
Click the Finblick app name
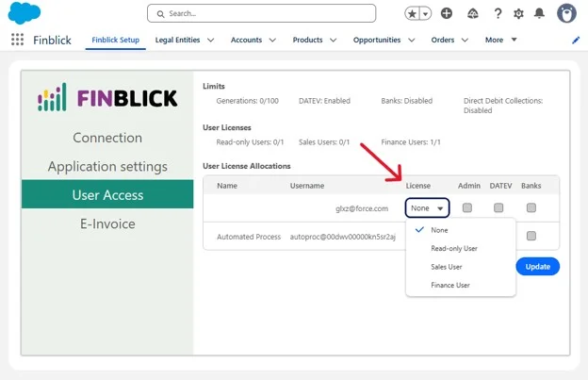(x=52, y=40)
